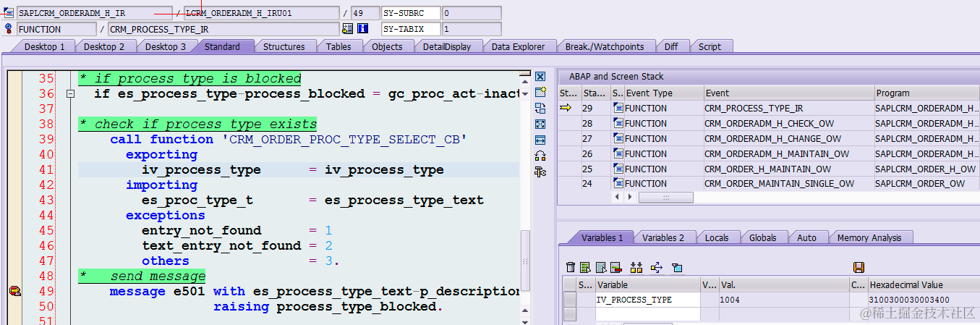Click the navigate-to-source icon after CRM_PROCESS_TYPE_IR
Image resolution: width=980 pixels, height=325 pixels.
347,29
